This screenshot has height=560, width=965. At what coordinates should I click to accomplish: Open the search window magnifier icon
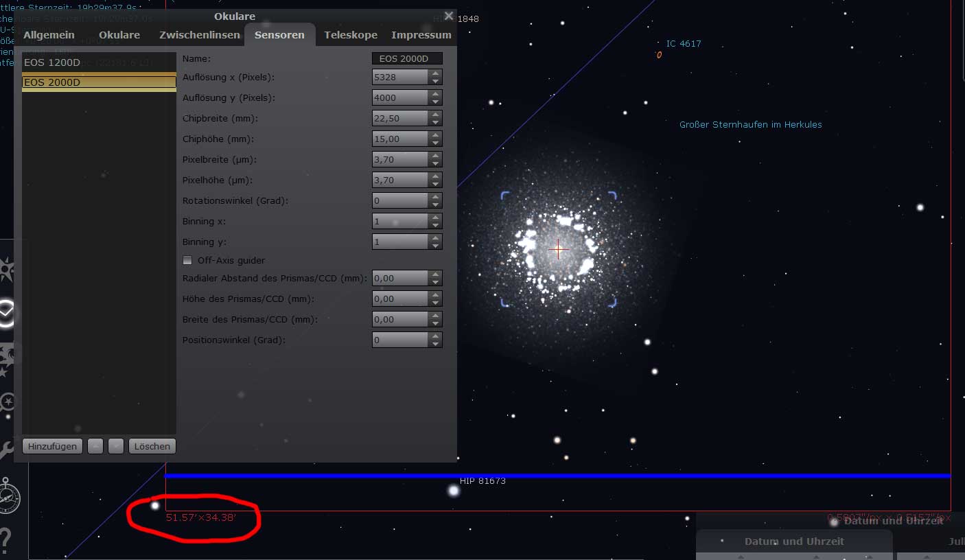8,403
